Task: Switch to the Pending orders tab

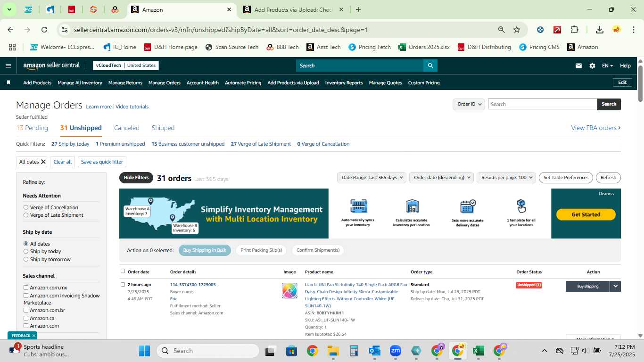Action: (32, 128)
